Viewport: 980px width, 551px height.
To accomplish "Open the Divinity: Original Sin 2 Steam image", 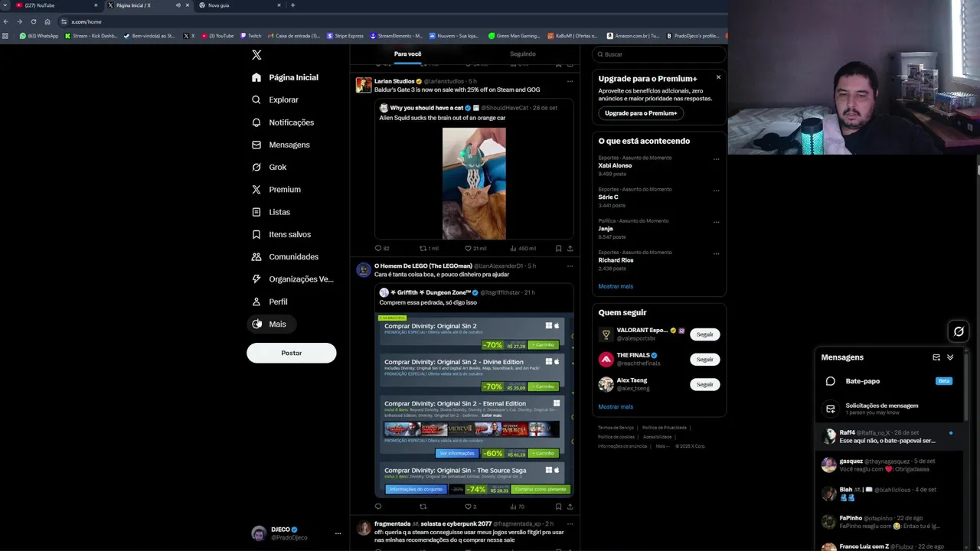I will (x=474, y=403).
